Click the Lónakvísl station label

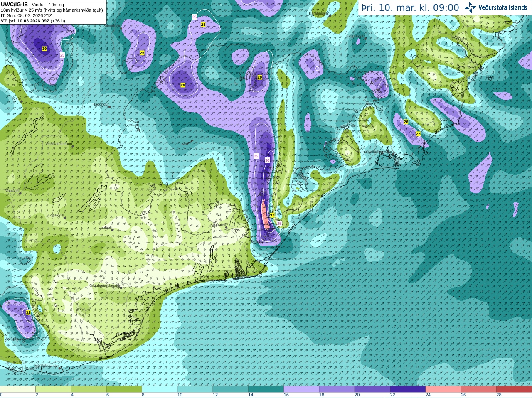click(x=56, y=215)
